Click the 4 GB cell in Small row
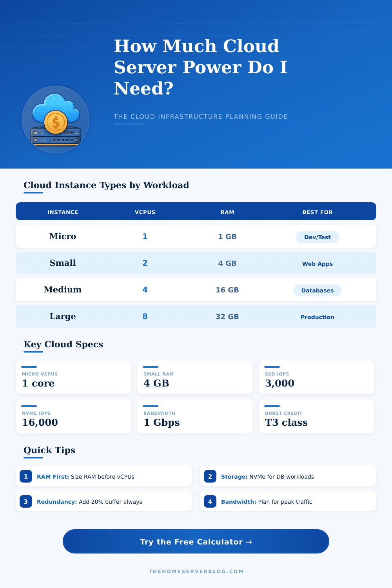 pos(227,263)
